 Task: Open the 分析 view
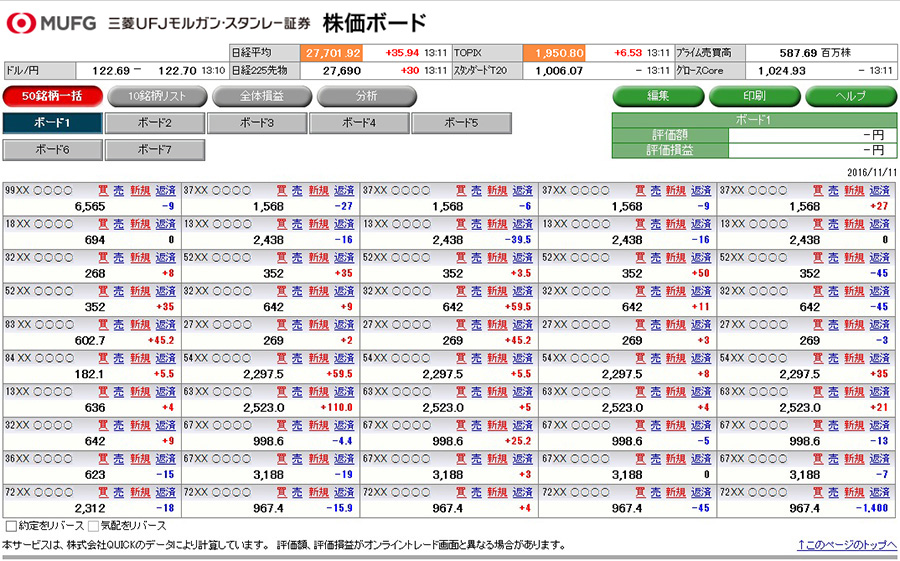pos(366,96)
